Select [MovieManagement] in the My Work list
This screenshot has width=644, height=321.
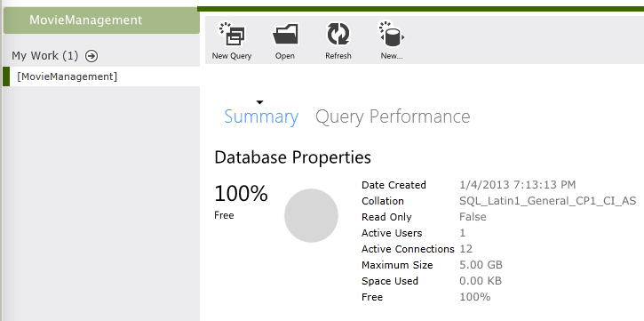101,76
